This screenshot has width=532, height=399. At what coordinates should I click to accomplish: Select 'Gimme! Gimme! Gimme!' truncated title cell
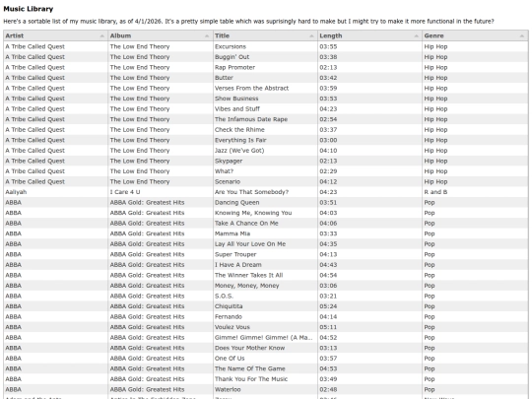click(x=265, y=338)
